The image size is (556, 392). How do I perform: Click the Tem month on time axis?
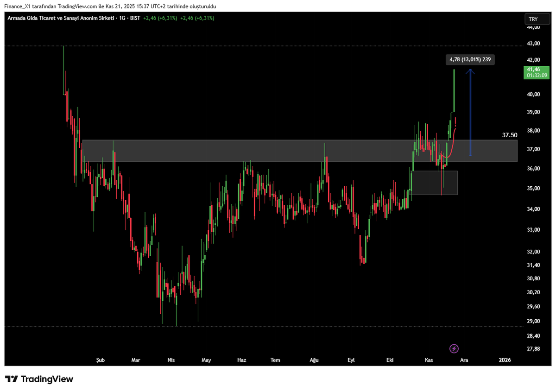coord(275,360)
